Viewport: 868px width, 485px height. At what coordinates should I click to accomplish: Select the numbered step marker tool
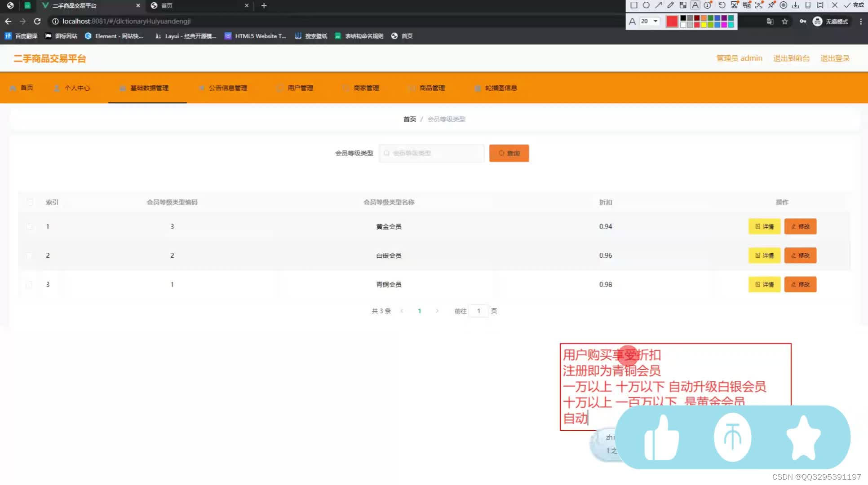(x=708, y=5)
